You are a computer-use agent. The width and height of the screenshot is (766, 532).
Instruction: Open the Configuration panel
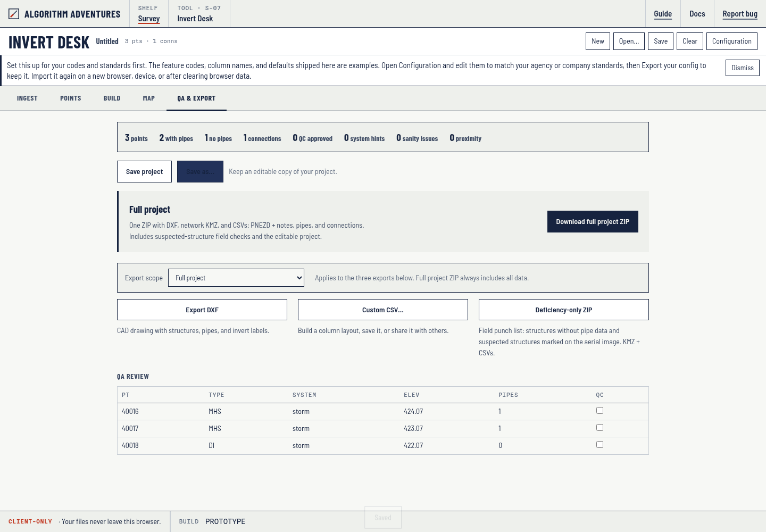point(732,41)
